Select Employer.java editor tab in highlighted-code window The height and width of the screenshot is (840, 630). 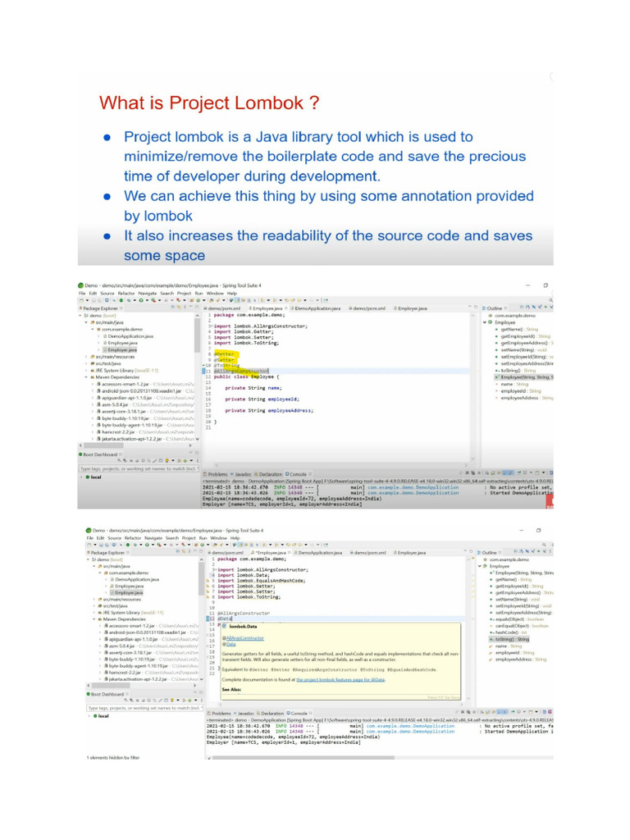[411, 308]
